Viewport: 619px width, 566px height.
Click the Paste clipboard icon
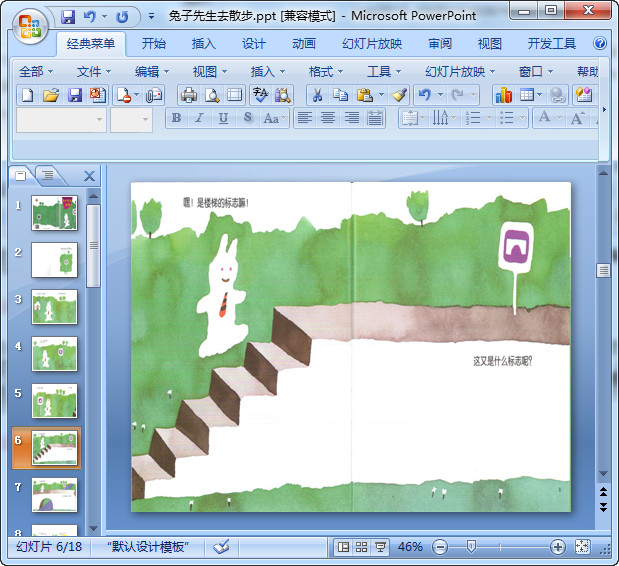click(364, 95)
